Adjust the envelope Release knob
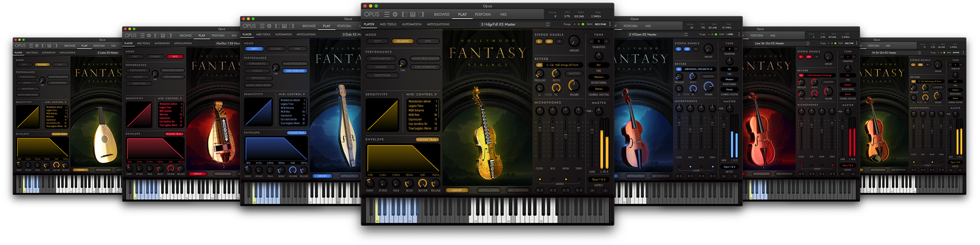The height and width of the screenshot is (245, 980). tap(435, 183)
